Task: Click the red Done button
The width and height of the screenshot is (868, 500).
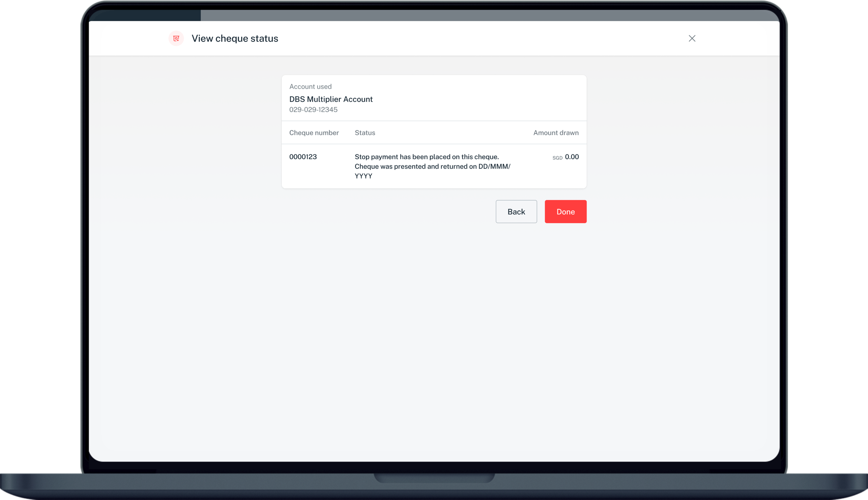Action: click(x=565, y=211)
